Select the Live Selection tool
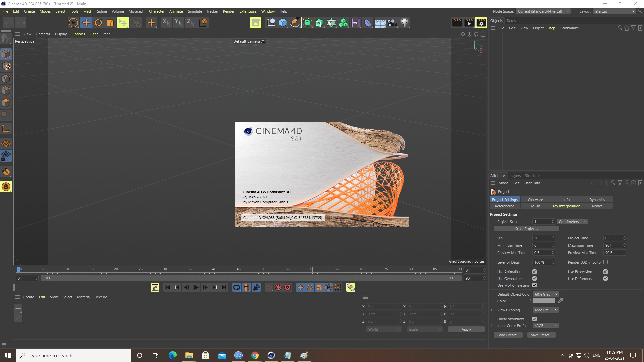 click(x=73, y=23)
